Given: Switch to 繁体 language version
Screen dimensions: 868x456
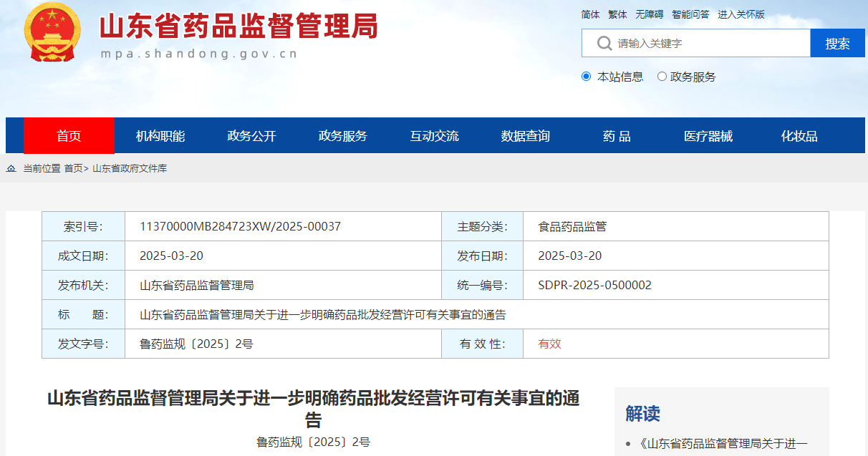Looking at the screenshot, I should [x=617, y=14].
